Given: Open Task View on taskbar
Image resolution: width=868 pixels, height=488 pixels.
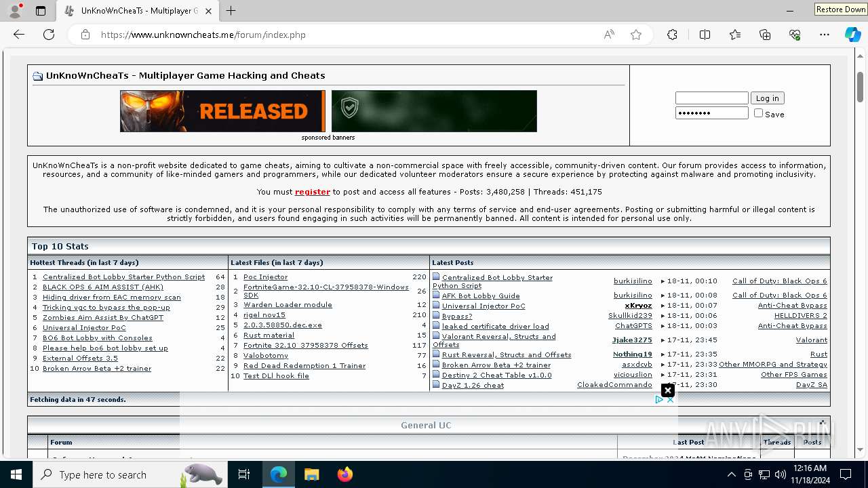Looking at the screenshot, I should point(244,474).
